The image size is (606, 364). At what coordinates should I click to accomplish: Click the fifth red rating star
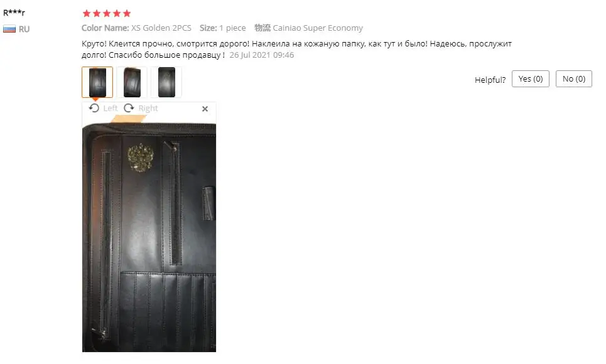pyautogui.click(x=127, y=14)
